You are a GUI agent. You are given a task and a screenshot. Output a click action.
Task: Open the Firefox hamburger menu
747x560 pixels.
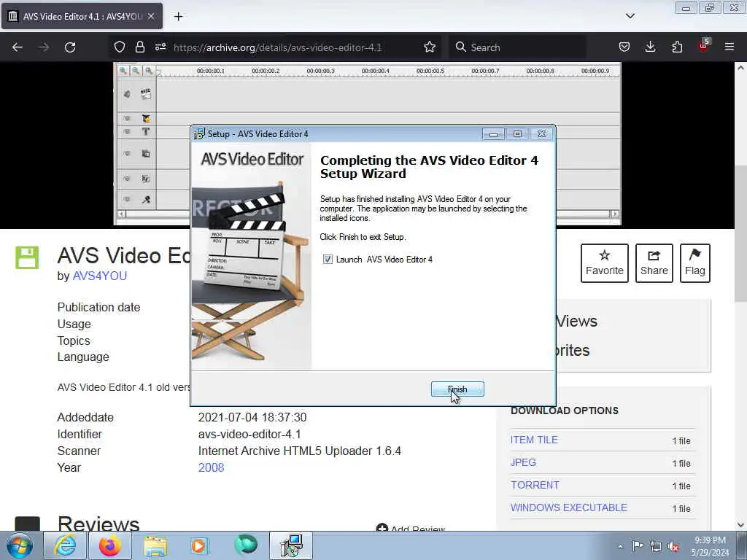tap(729, 47)
